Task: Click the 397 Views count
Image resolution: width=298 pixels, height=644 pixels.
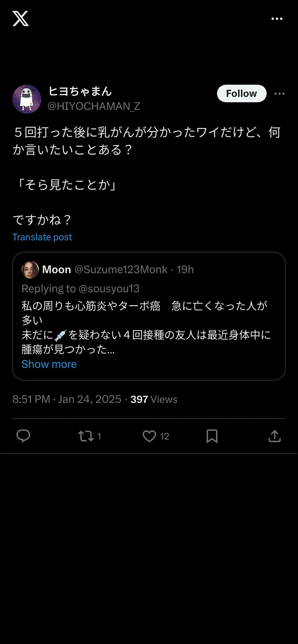Action: (x=154, y=399)
